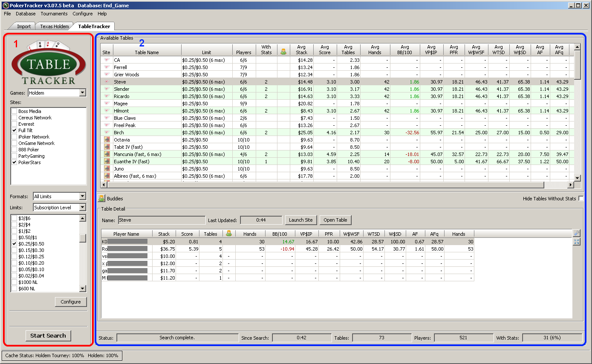Click the site icon for table Hilmont
The image size is (592, 364).
click(107, 111)
